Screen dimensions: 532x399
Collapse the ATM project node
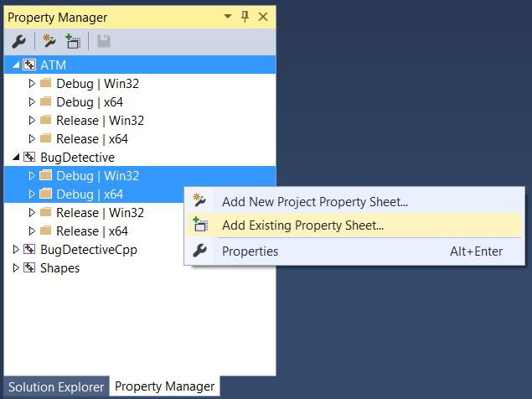click(16, 65)
